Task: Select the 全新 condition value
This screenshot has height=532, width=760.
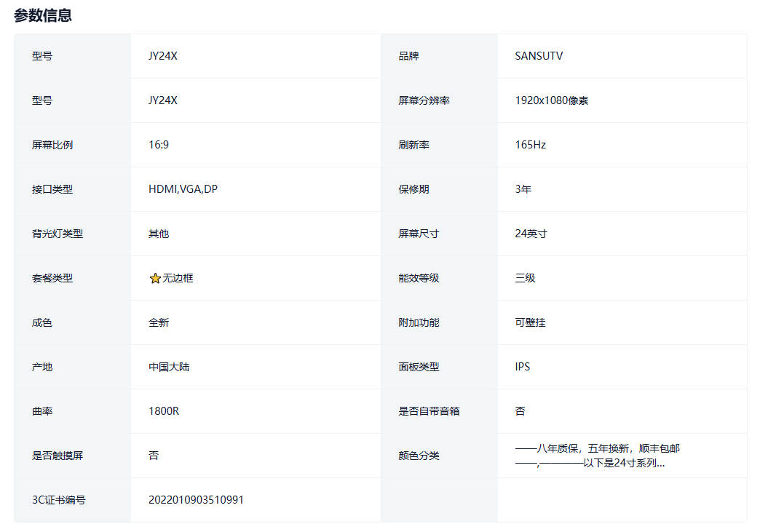Action: [159, 322]
